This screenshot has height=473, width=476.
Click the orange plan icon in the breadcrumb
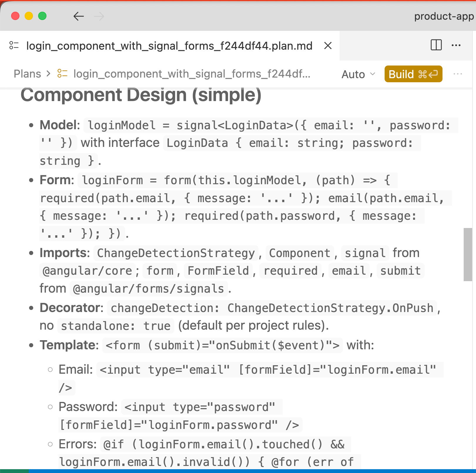63,74
